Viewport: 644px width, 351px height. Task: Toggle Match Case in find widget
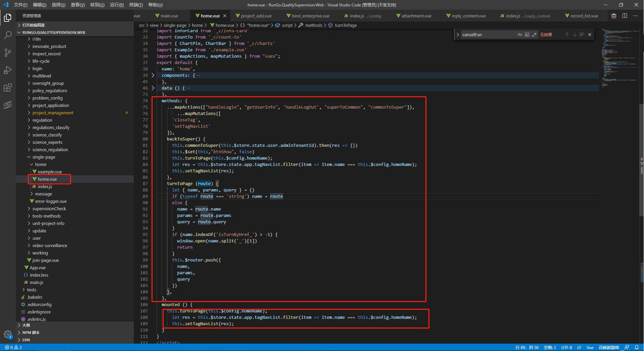(x=520, y=35)
